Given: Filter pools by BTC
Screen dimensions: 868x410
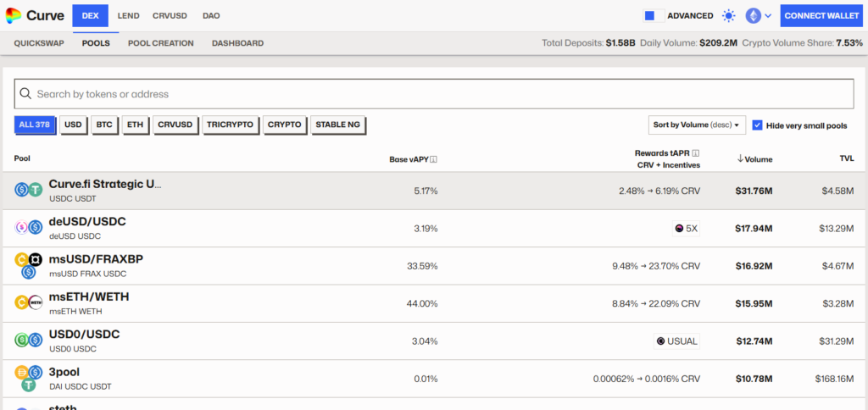Looking at the screenshot, I should tap(104, 125).
